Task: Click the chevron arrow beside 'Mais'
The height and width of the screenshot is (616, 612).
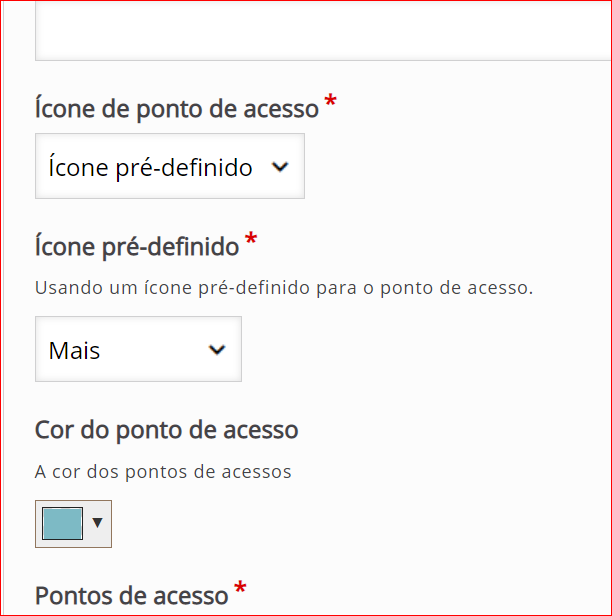Action: 217,350
